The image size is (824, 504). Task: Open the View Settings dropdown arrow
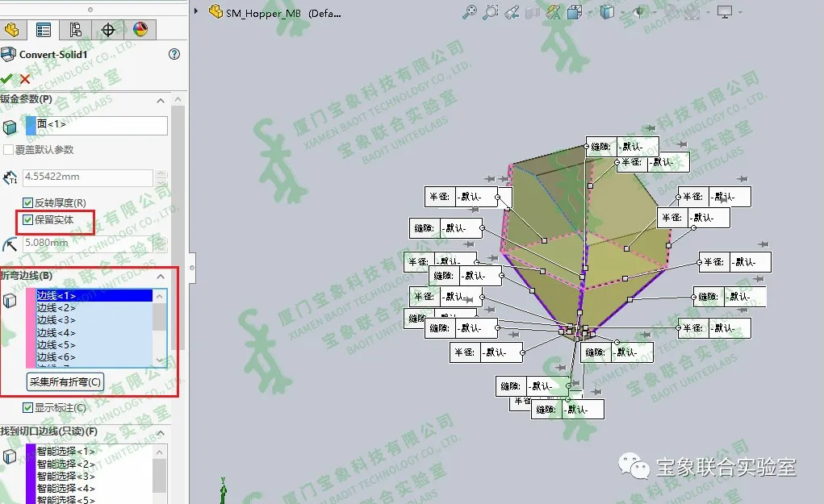(x=740, y=13)
